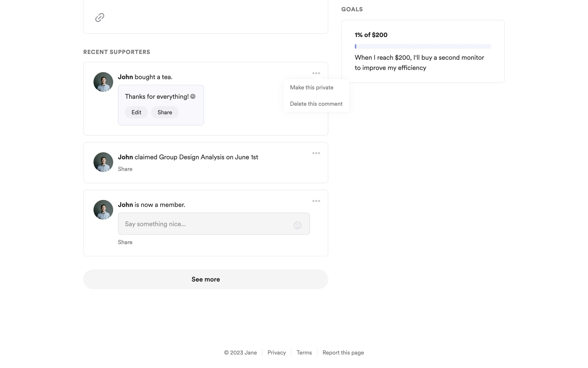Type in Say something nice field
This screenshot has width=588, height=368.
point(205,224)
